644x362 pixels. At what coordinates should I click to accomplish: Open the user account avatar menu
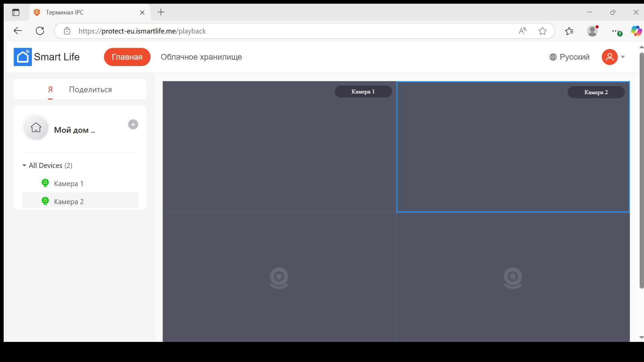click(x=609, y=57)
